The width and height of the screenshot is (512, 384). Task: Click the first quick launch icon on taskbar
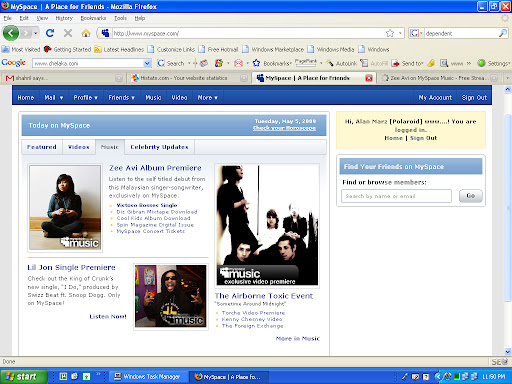coord(63,377)
